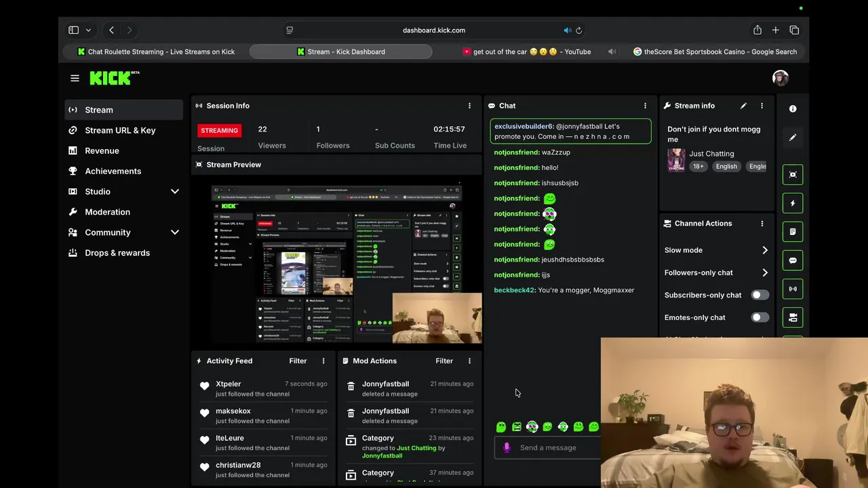Open Mod Actions Filter dropdown
868x488 pixels.
coord(444,361)
